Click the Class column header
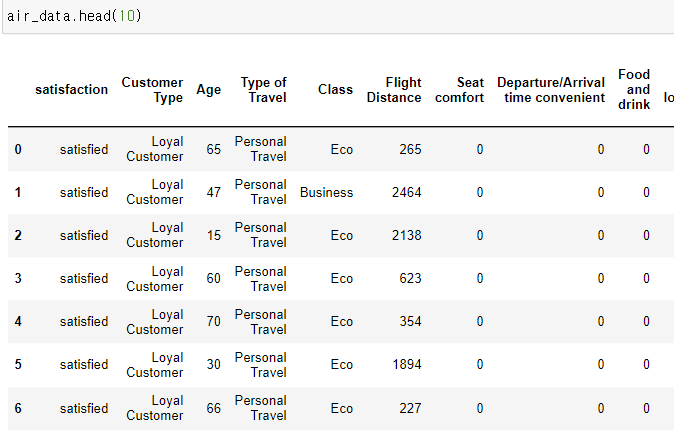The image size is (674, 436). coord(335,89)
